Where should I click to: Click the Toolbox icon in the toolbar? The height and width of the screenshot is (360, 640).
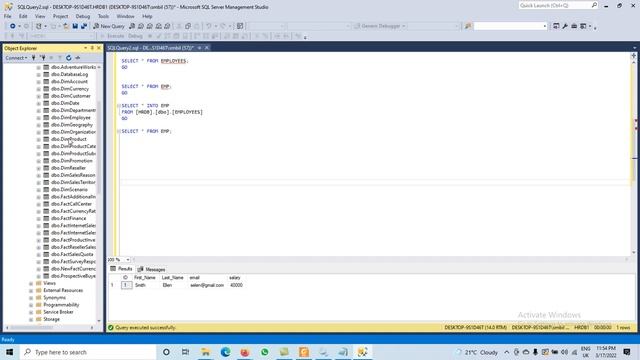pyautogui.click(x=574, y=26)
